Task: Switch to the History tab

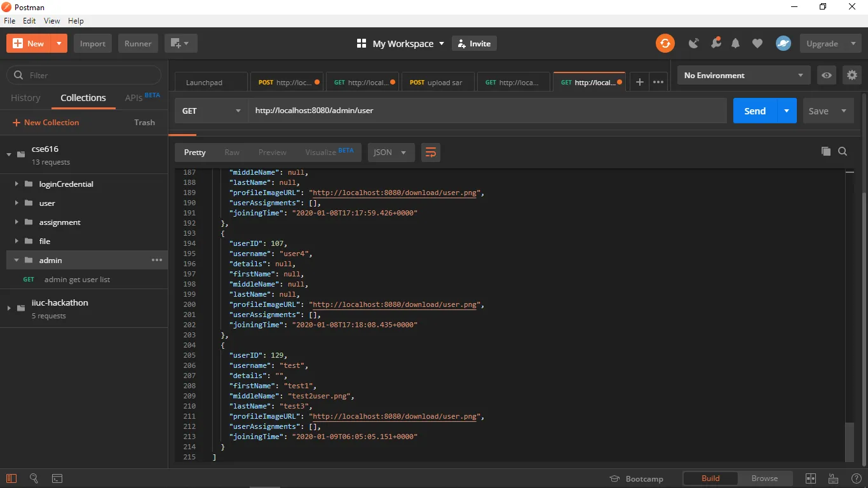Action: (x=25, y=98)
